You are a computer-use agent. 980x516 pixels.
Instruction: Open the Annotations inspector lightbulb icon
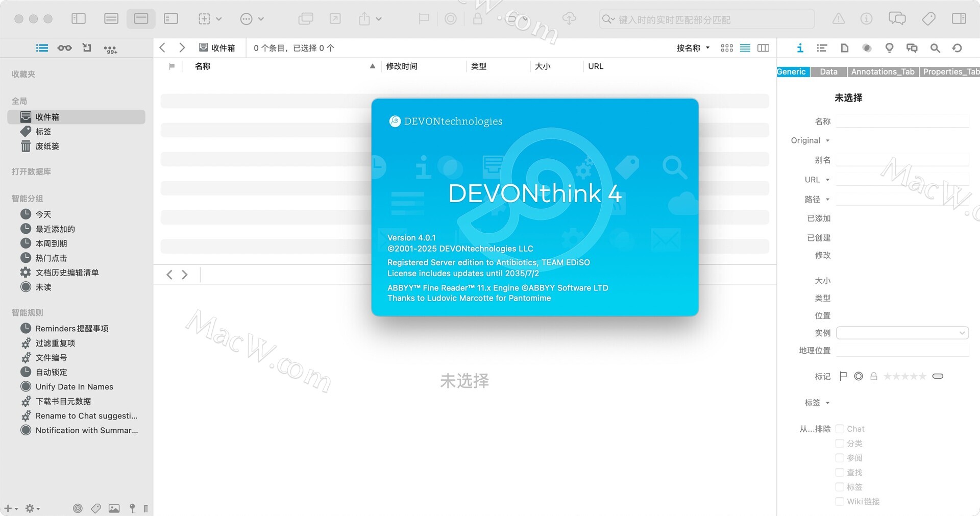click(889, 48)
